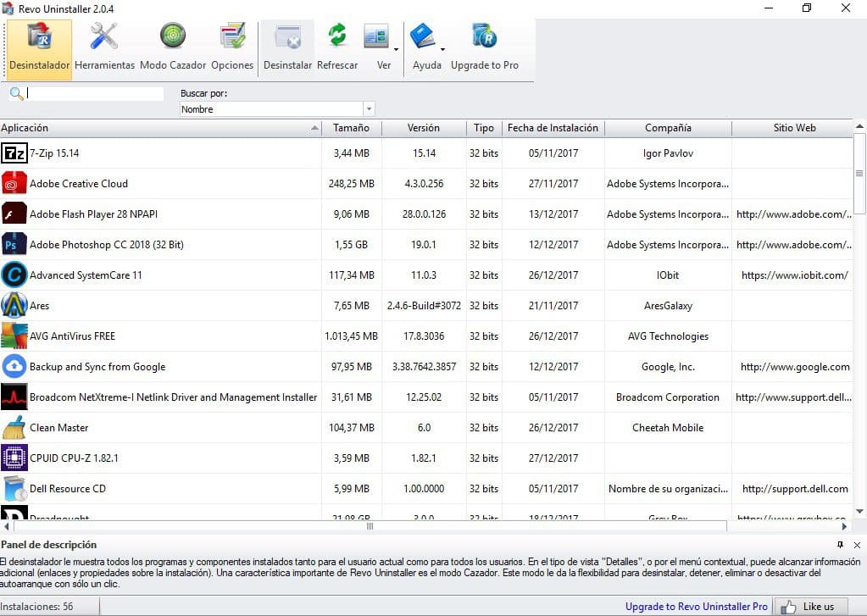
Task: Select the 7-Zip 15.14 icon
Action: pyautogui.click(x=14, y=153)
